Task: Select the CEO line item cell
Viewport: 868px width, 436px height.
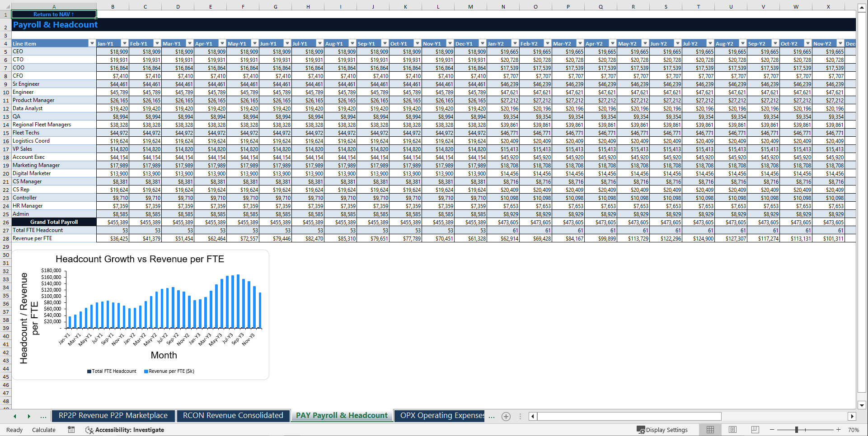Action: 54,51
